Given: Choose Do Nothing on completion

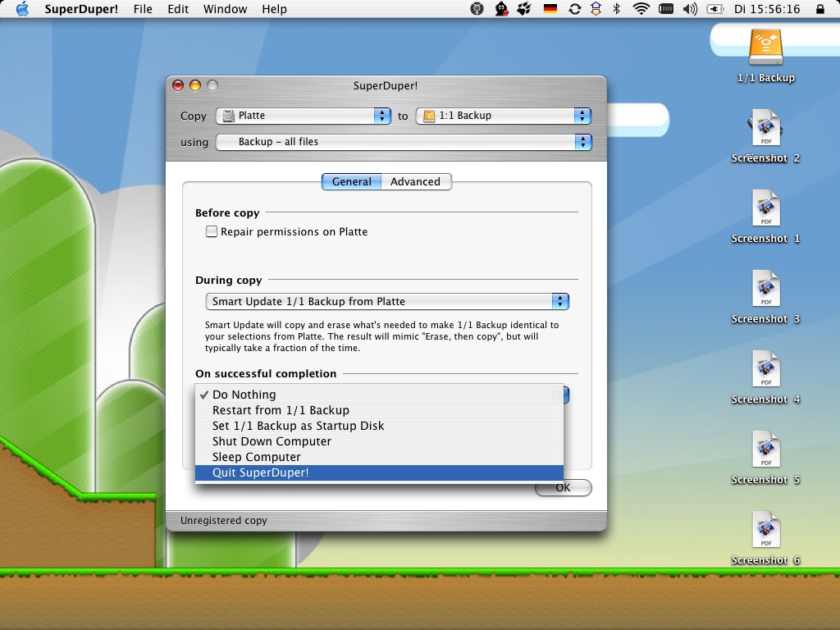Looking at the screenshot, I should [379, 395].
